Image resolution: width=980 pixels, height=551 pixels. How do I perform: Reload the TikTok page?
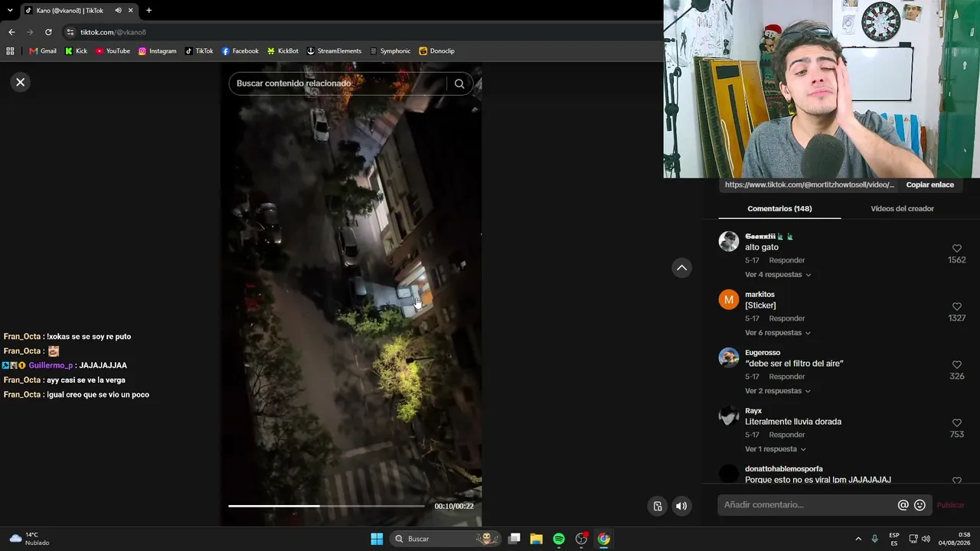(x=48, y=32)
